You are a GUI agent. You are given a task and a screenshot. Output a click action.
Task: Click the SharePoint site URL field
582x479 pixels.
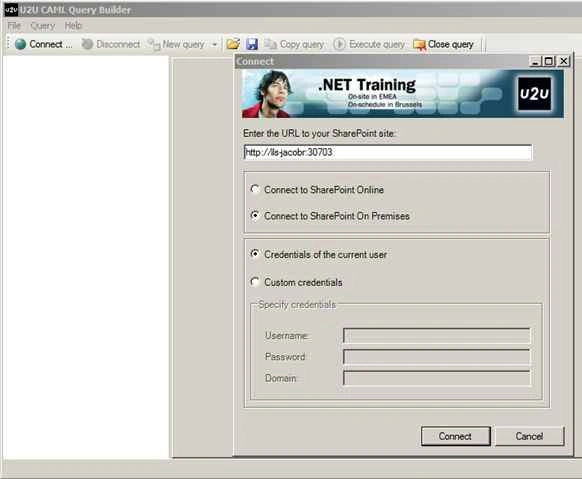(388, 152)
